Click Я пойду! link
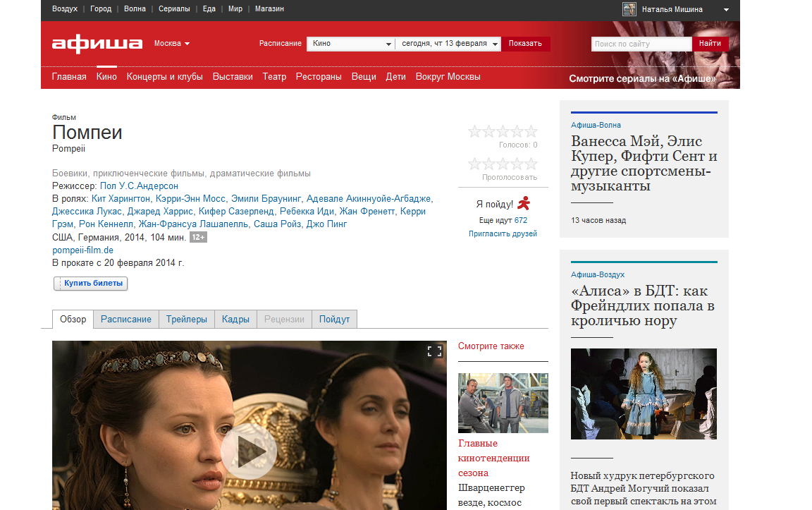 (495, 204)
